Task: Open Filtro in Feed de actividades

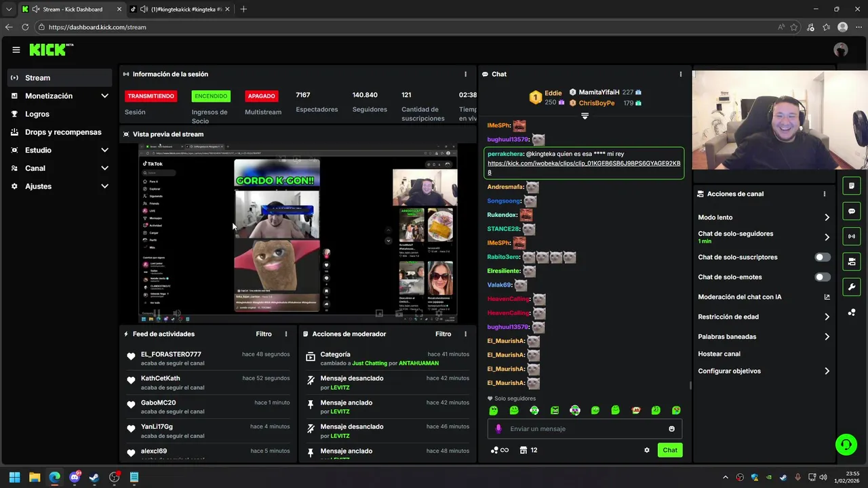Action: [264, 334]
